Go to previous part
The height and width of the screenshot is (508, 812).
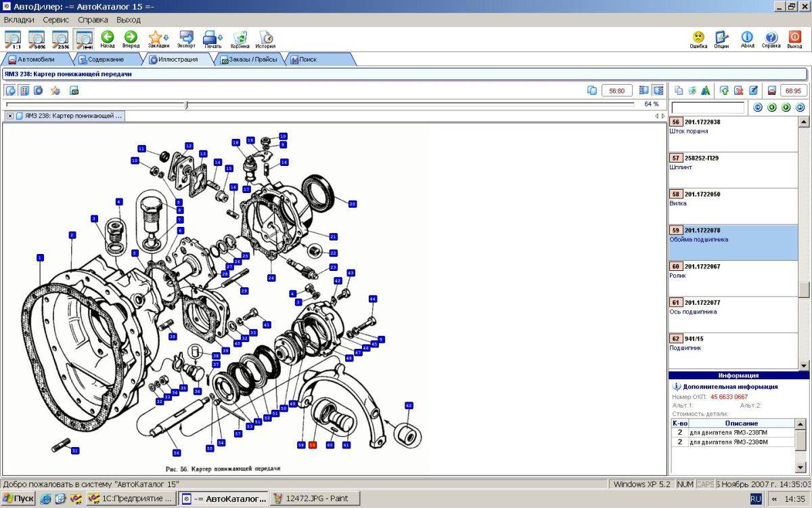click(772, 107)
